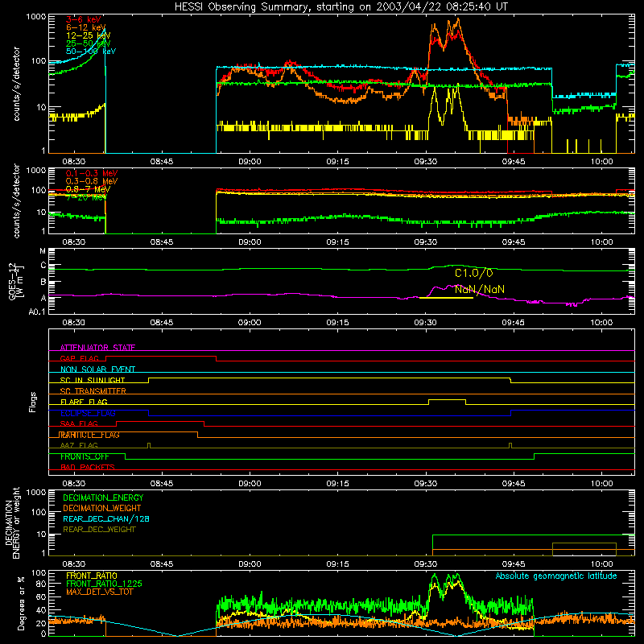Click the 7-20 MeV legend label
The height and width of the screenshot is (644, 644).
tap(86, 197)
